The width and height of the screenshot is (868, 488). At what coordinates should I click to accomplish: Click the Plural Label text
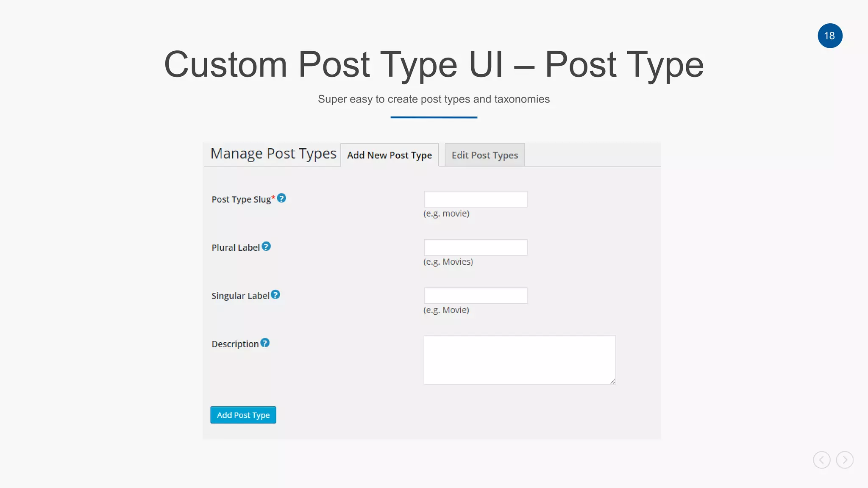point(236,247)
